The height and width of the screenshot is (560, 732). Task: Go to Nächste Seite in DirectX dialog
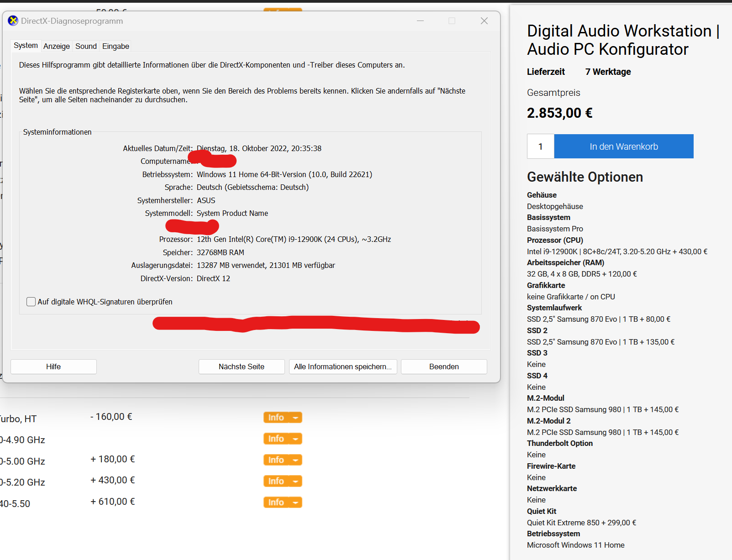(x=242, y=366)
